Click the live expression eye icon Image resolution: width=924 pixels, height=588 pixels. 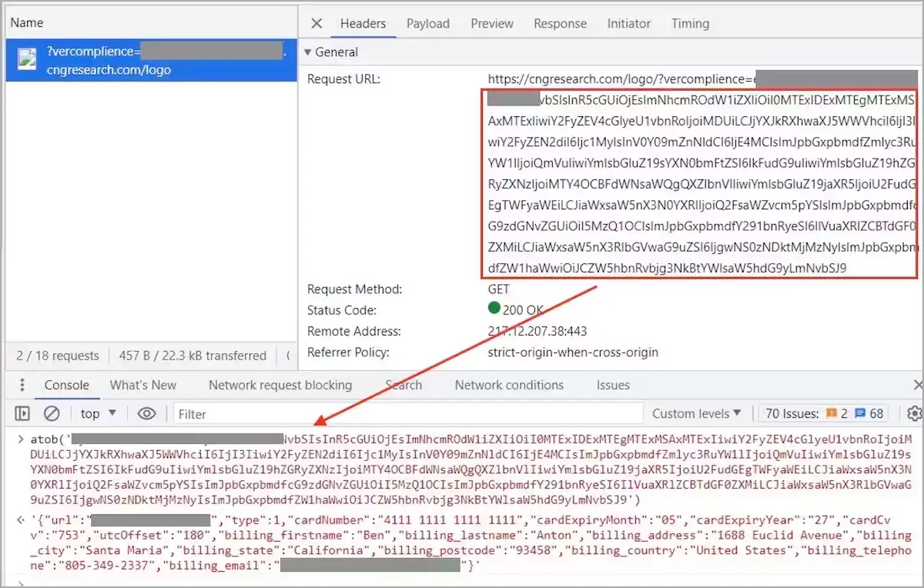click(x=146, y=414)
